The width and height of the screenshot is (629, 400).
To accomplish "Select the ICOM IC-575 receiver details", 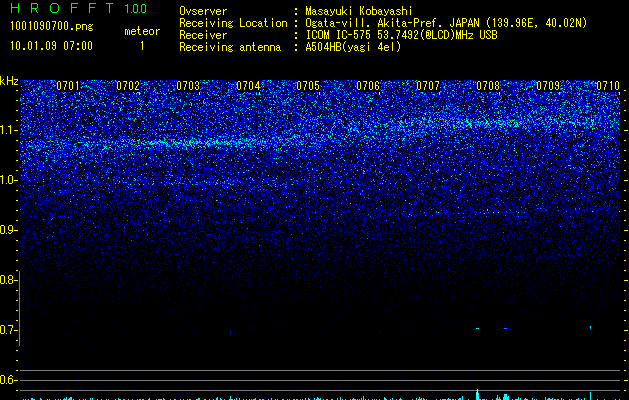I will click(x=401, y=35).
